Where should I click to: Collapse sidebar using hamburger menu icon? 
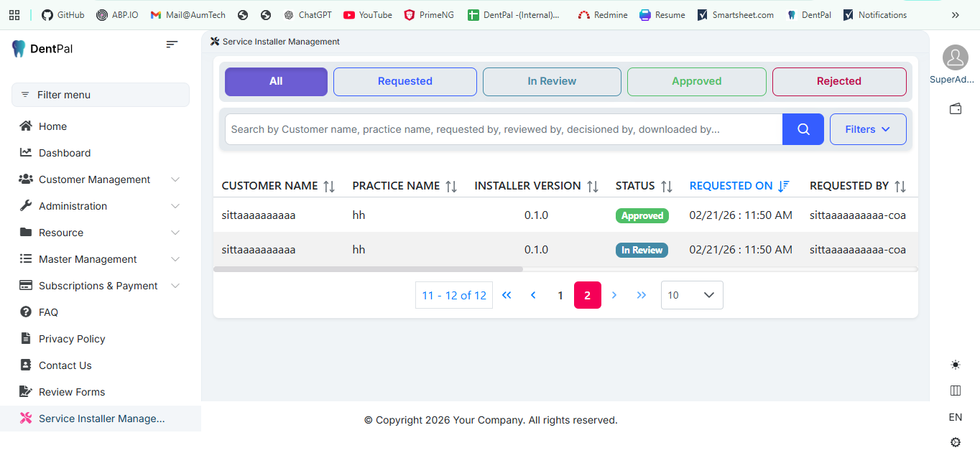click(x=172, y=45)
